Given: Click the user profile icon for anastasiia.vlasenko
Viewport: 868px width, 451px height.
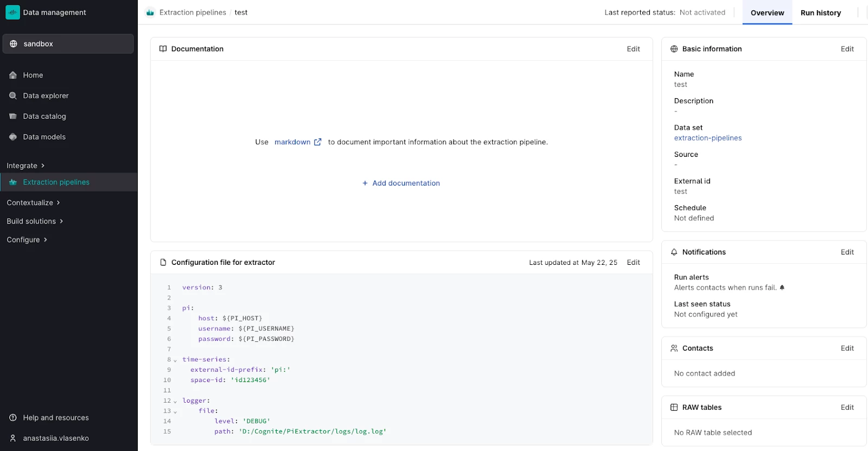Looking at the screenshot, I should pyautogui.click(x=13, y=439).
